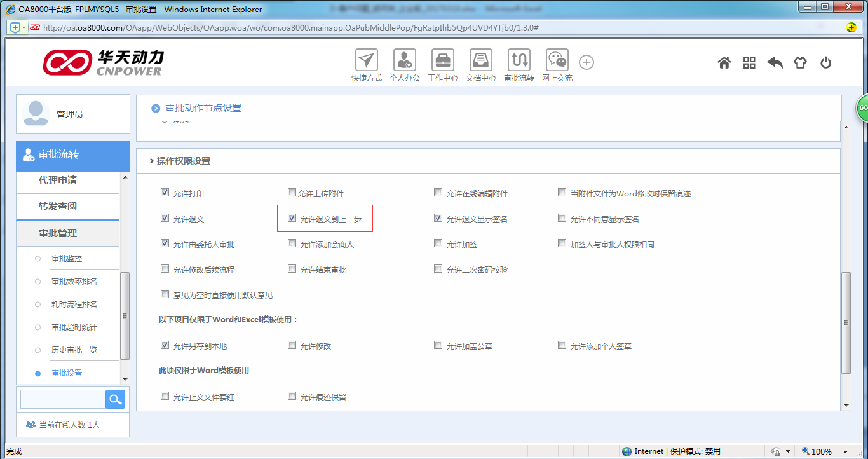Click the shirt skin-change icon
Image resolution: width=868 pixels, height=459 pixels.
800,62
